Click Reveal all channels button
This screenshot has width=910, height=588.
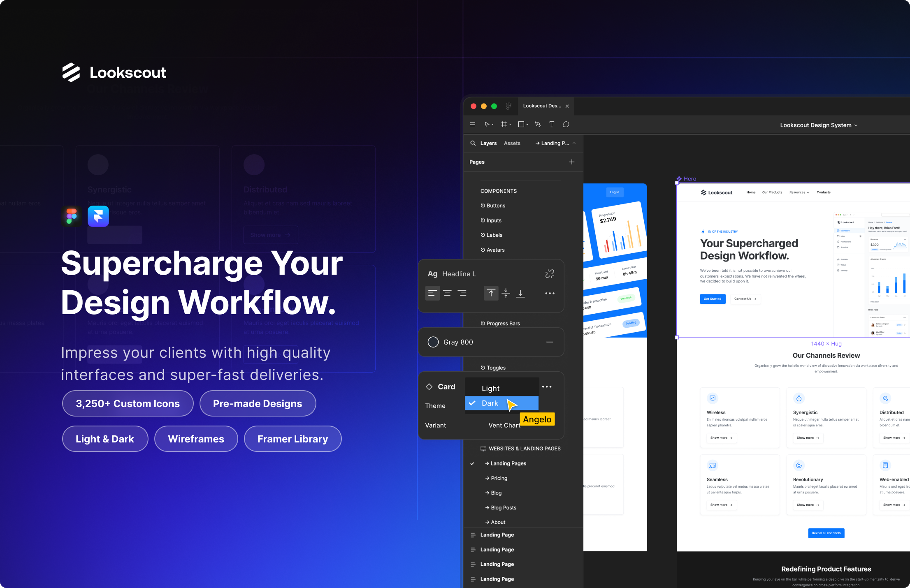826,533
